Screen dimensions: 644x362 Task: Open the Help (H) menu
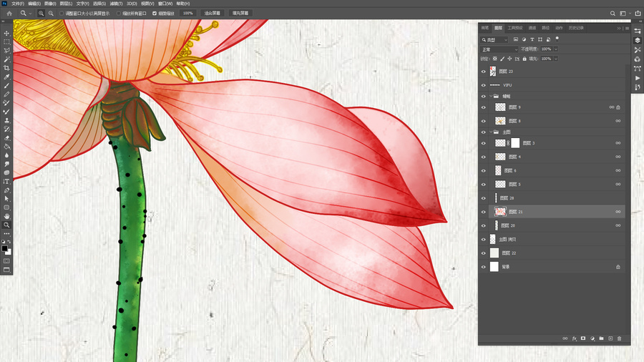tap(182, 4)
